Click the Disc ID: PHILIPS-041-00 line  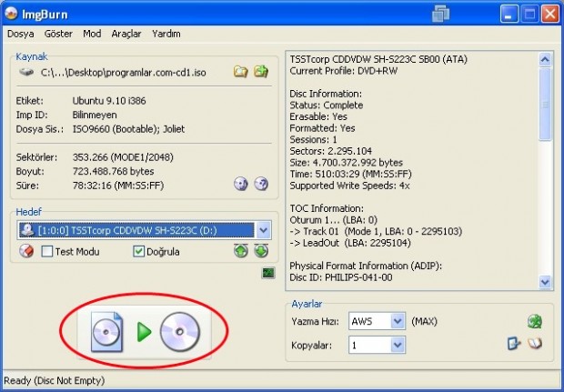coord(341,277)
